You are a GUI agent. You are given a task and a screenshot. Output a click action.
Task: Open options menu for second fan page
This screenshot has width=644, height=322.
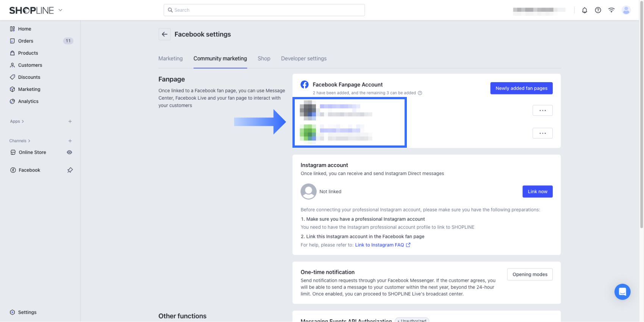pos(542,133)
